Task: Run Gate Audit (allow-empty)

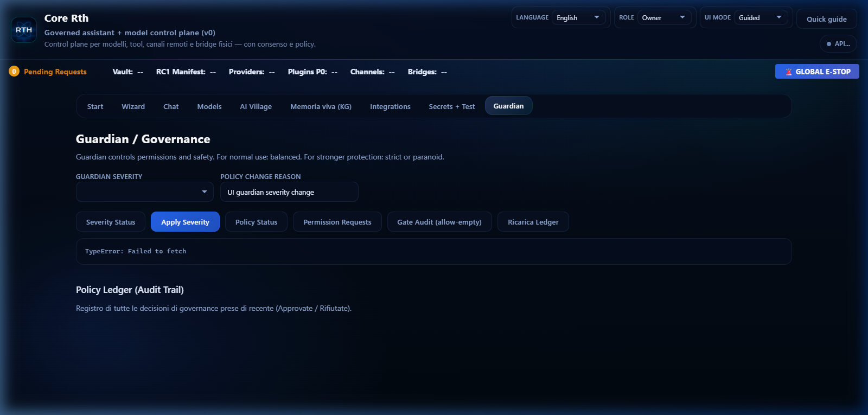Action: [x=439, y=222]
